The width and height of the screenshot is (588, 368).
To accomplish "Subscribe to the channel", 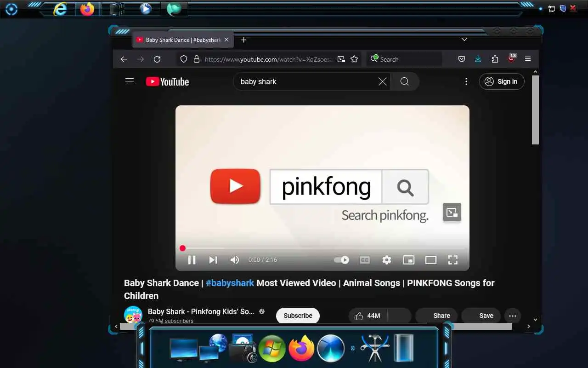I will point(298,316).
